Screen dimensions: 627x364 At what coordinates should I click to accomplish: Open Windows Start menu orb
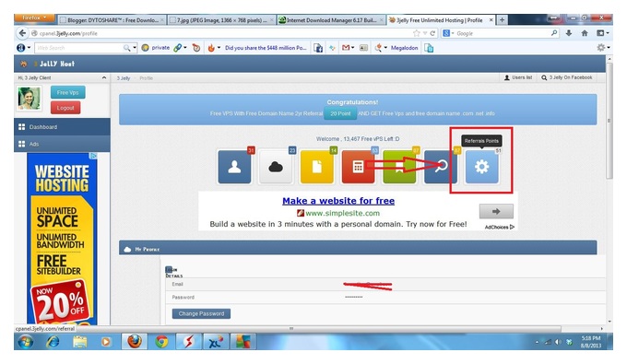tap(26, 342)
